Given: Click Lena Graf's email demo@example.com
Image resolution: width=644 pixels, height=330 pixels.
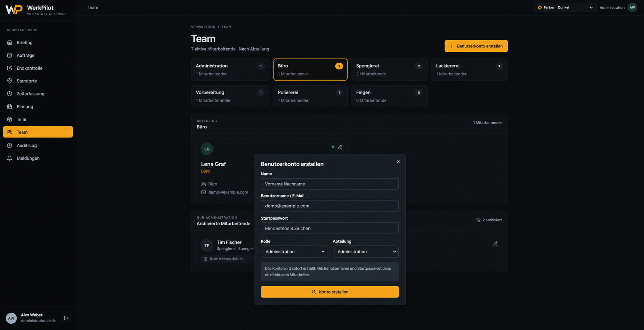Looking at the screenshot, I should (228, 192).
